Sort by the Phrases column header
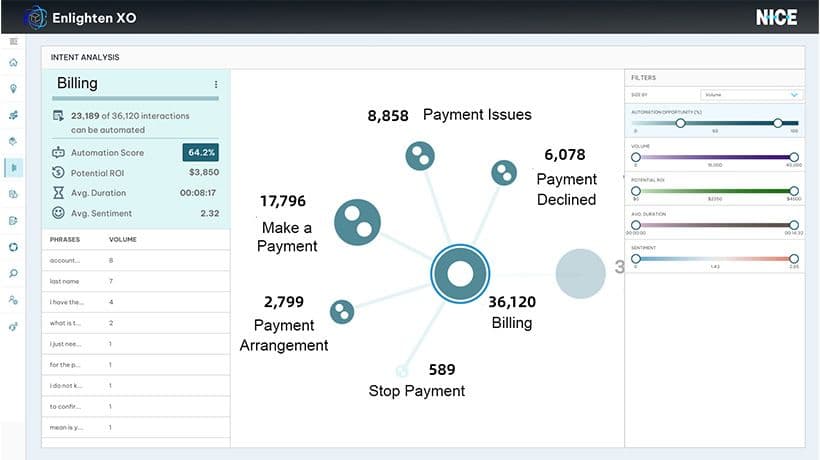 (x=66, y=240)
